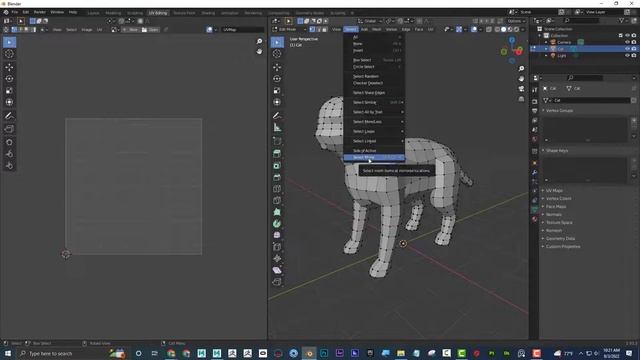The height and width of the screenshot is (360, 640).
Task: Open the Modifiers wrench properties tab
Action: click(535, 172)
